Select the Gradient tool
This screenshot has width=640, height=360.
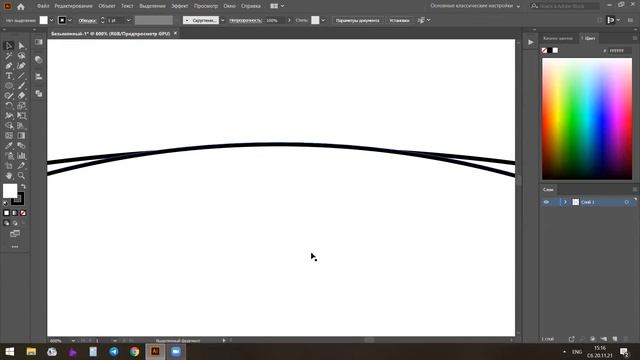click(x=21, y=136)
